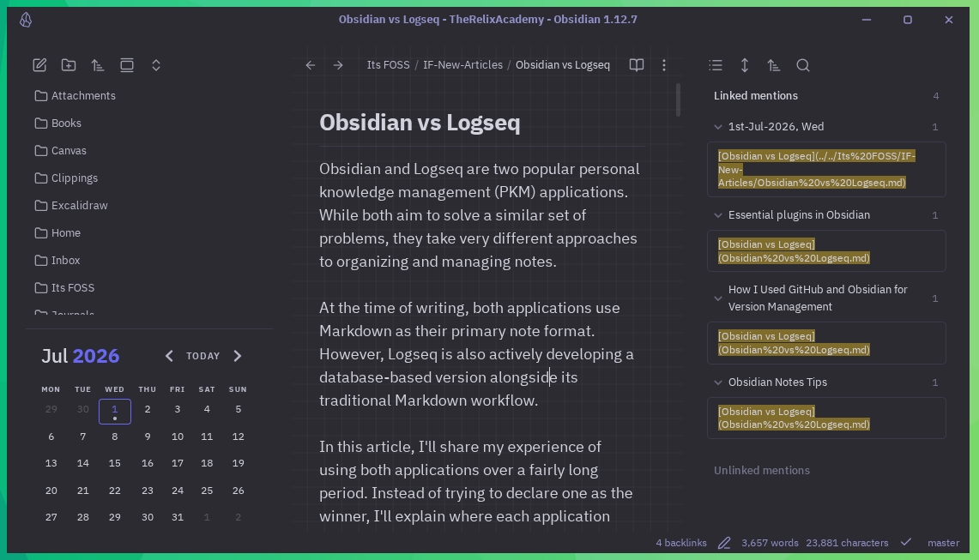This screenshot has width=979, height=560.
Task: Collapse GitHub and Obsidian Version Management group
Action: point(718,298)
